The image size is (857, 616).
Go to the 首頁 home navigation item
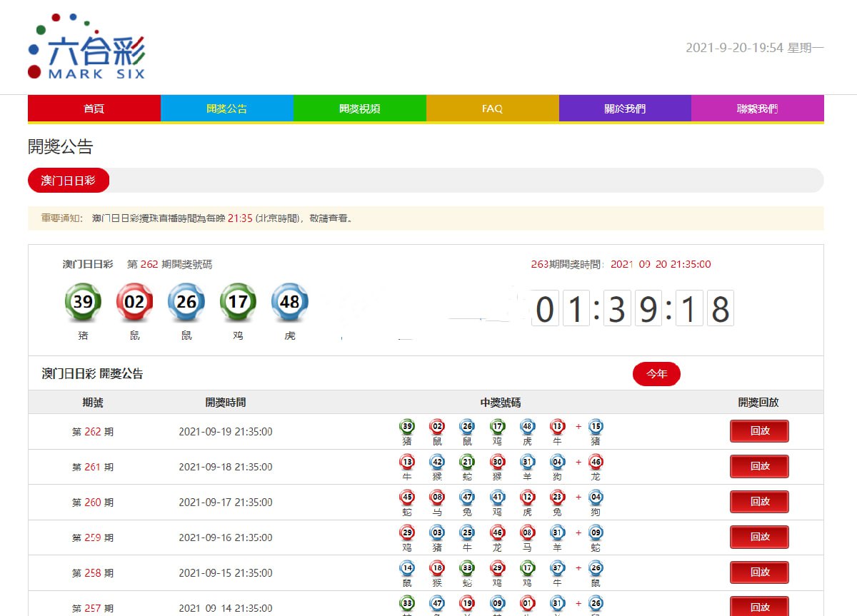click(x=94, y=108)
